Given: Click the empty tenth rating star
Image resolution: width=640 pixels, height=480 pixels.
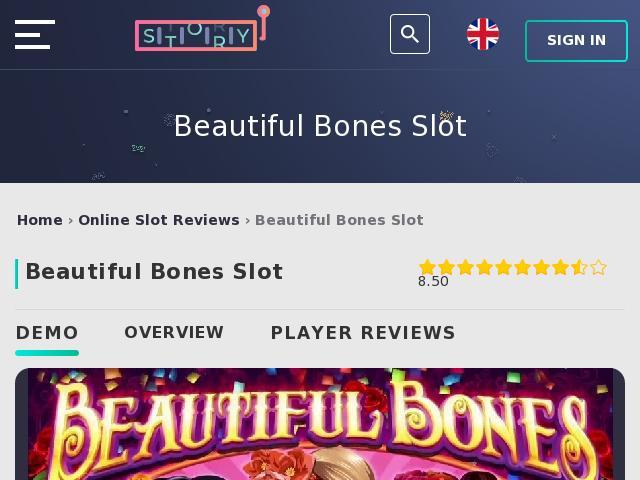Looking at the screenshot, I should [x=598, y=267].
